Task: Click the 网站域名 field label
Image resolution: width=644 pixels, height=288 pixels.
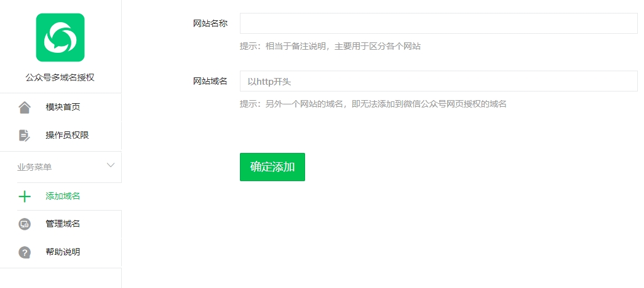Action: tap(210, 81)
